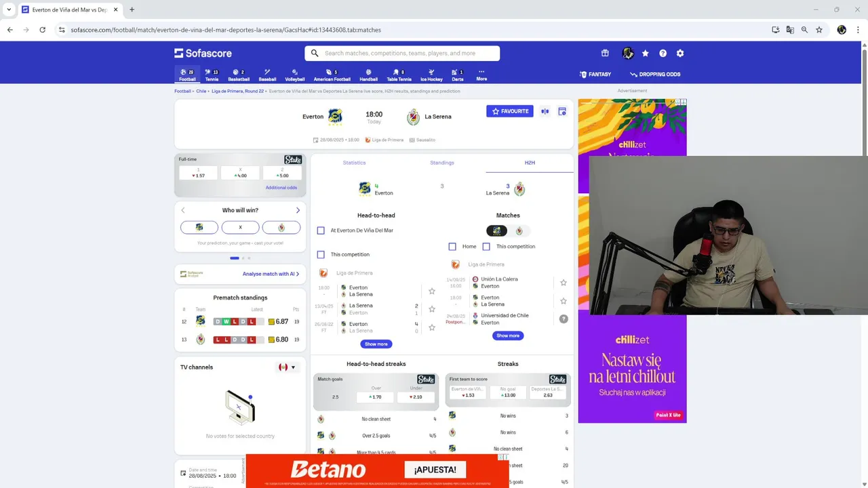This screenshot has height=488, width=868.
Task: Switch to the Standings tab
Action: (442, 163)
